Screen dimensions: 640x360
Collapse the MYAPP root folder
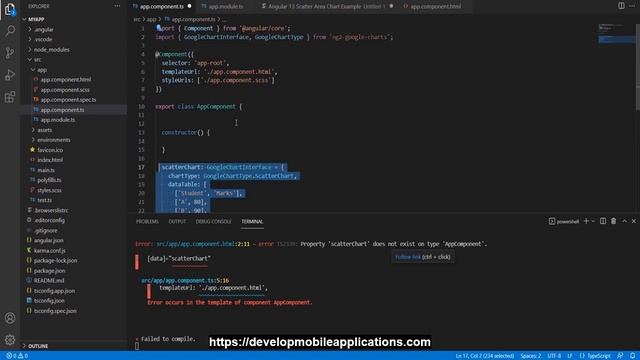(x=36, y=19)
